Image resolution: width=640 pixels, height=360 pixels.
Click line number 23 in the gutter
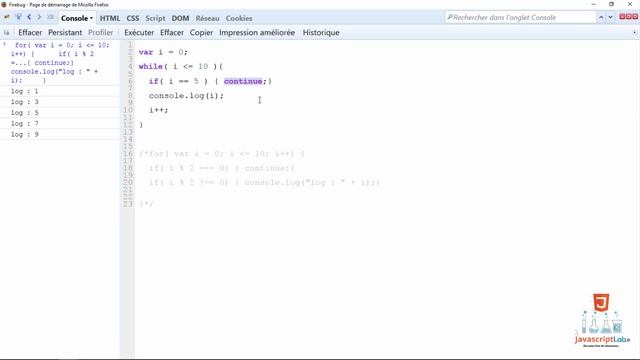tap(128, 204)
